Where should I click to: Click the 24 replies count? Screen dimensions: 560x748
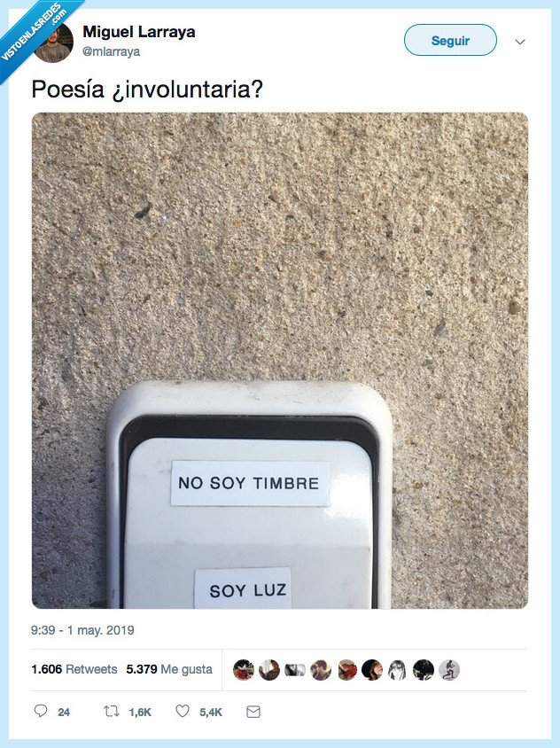(64, 713)
